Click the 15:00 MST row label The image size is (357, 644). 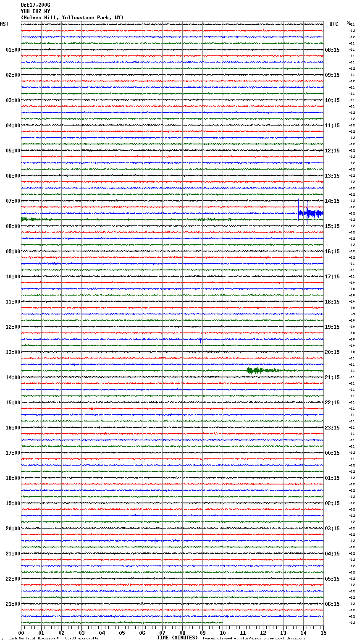tap(13, 403)
